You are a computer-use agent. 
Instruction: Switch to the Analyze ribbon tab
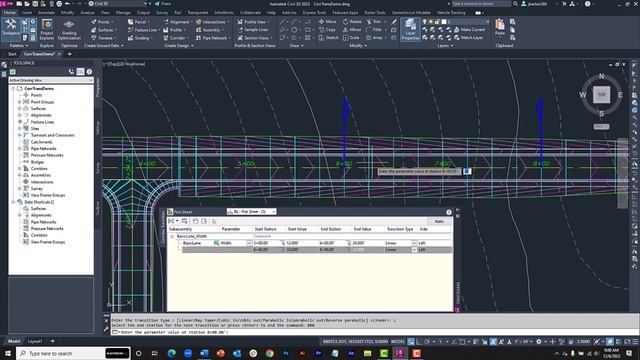(87, 13)
